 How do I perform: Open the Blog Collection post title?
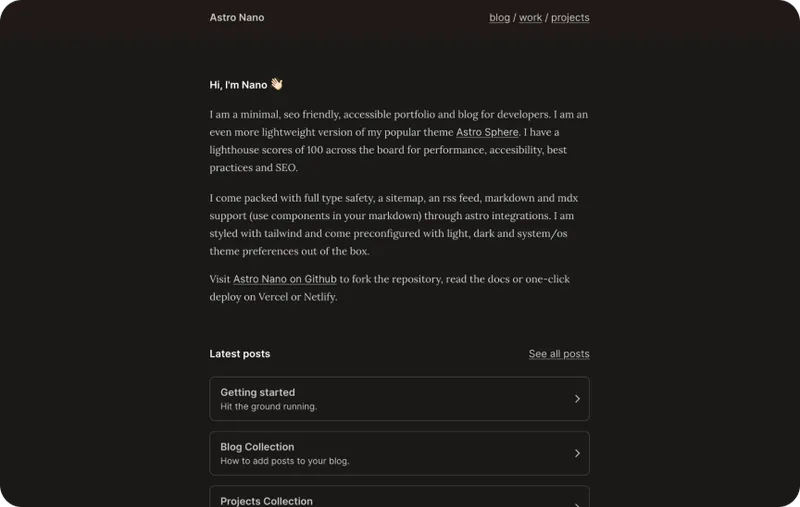point(257,447)
